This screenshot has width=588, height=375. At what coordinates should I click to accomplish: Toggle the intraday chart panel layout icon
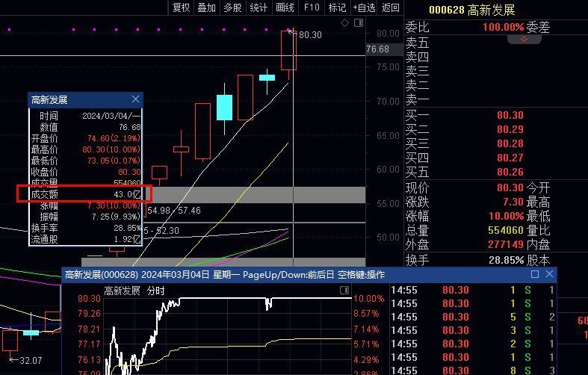pyautogui.click(x=344, y=291)
